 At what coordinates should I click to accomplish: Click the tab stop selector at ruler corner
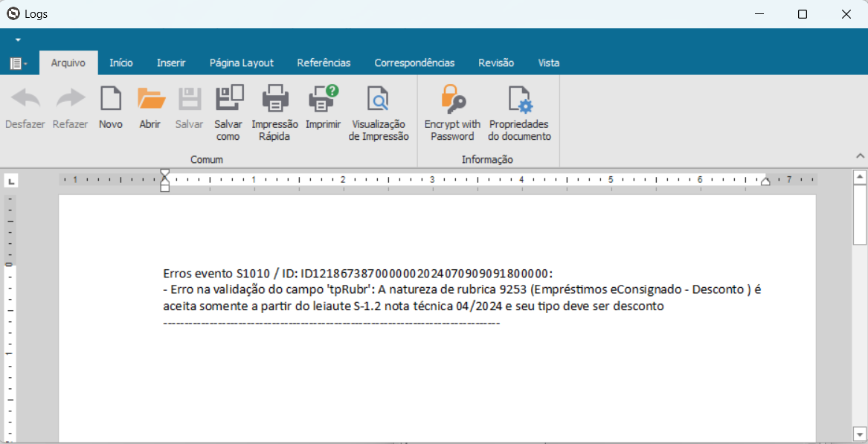[11, 181]
